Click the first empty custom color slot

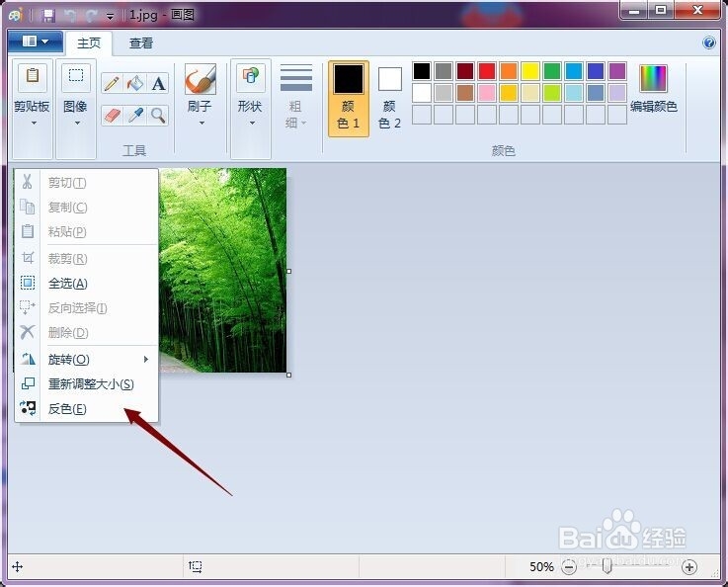coord(422,115)
